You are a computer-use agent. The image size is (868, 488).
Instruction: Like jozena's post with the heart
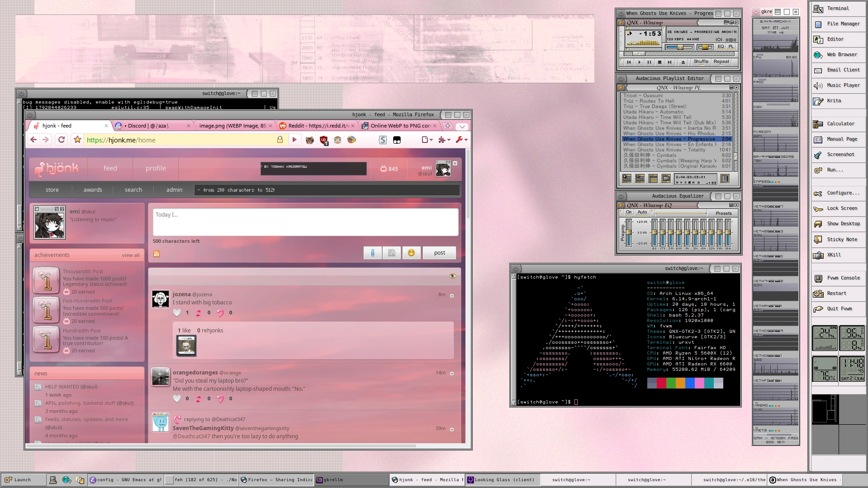tap(177, 313)
